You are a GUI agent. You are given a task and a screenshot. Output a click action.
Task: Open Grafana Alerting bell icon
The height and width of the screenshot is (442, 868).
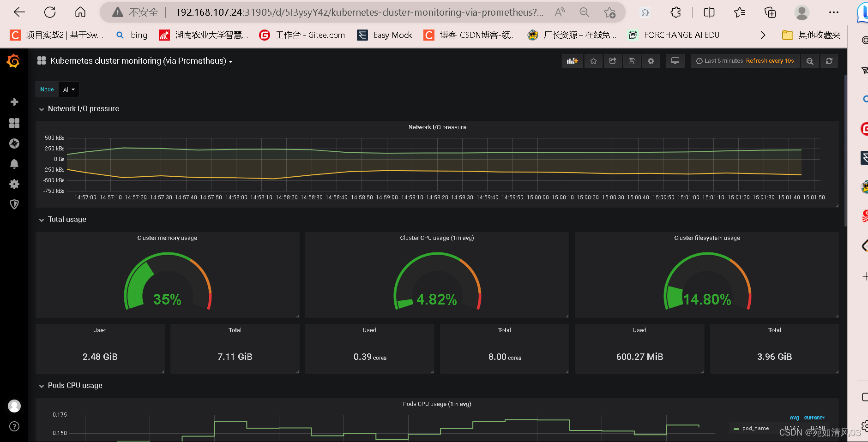click(x=14, y=164)
